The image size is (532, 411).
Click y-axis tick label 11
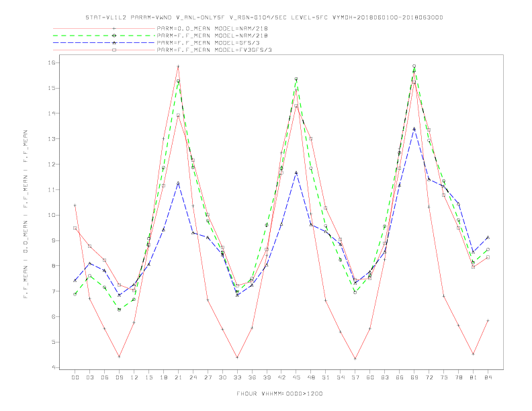53,190
